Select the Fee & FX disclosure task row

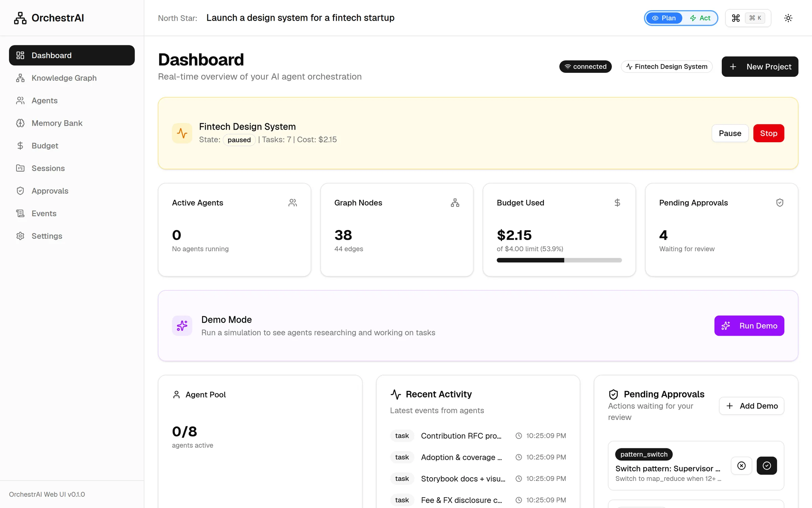pos(478,500)
